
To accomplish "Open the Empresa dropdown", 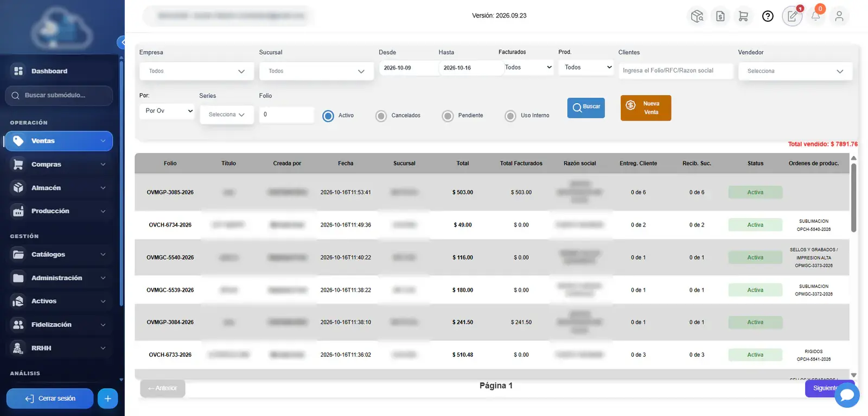I will pyautogui.click(x=197, y=71).
